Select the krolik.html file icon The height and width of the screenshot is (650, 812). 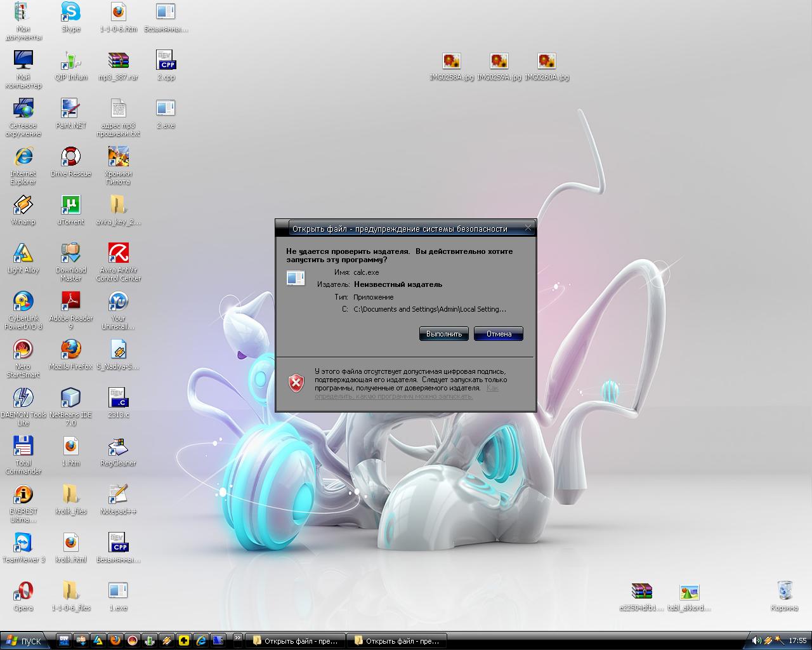pyautogui.click(x=71, y=548)
